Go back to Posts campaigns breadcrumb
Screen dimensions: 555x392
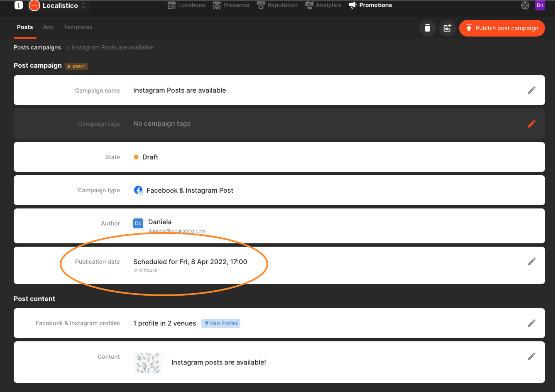click(37, 47)
